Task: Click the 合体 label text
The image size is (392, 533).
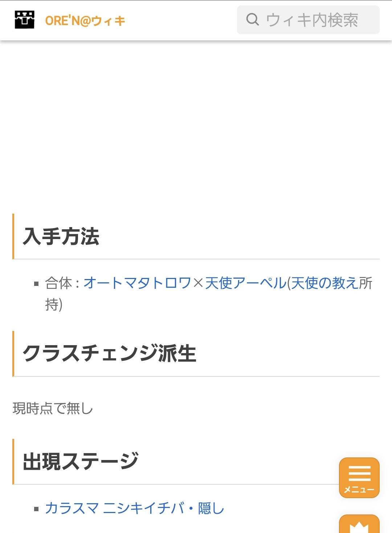Action: [58, 283]
